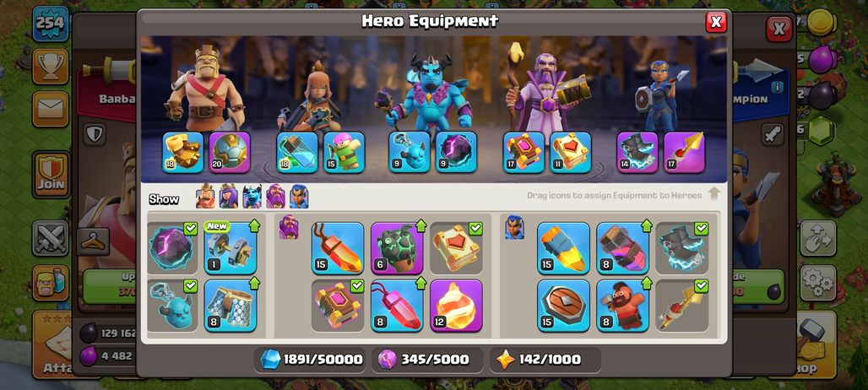The image size is (868, 390).
Task: Open the new level 1 gear equipment
Action: coord(231,248)
